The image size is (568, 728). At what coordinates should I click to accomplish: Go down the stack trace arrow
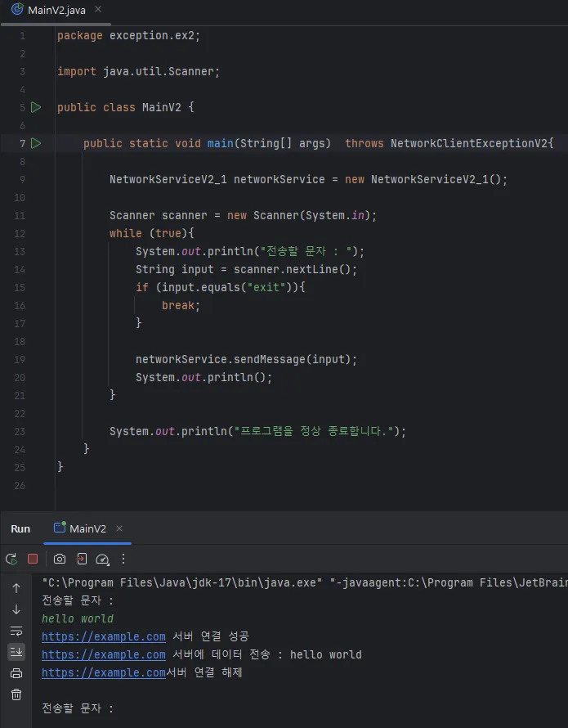(16, 609)
